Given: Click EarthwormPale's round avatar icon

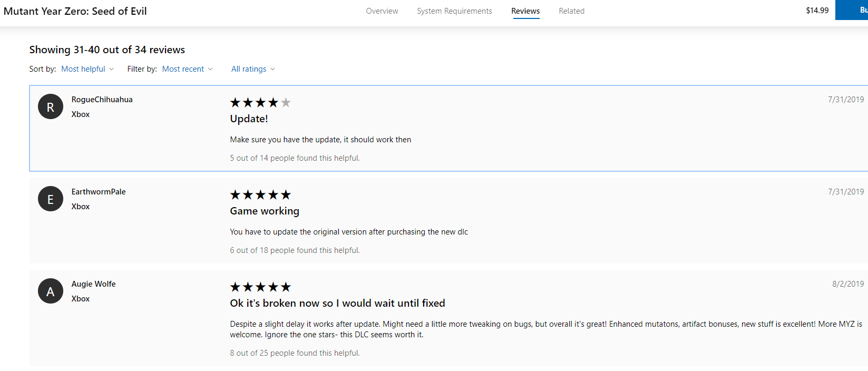Looking at the screenshot, I should point(51,199).
